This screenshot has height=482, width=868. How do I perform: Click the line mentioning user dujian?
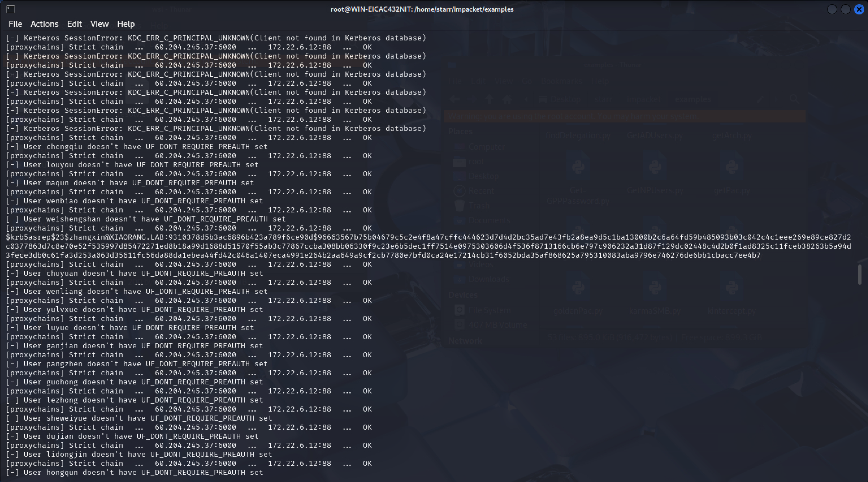click(132, 436)
